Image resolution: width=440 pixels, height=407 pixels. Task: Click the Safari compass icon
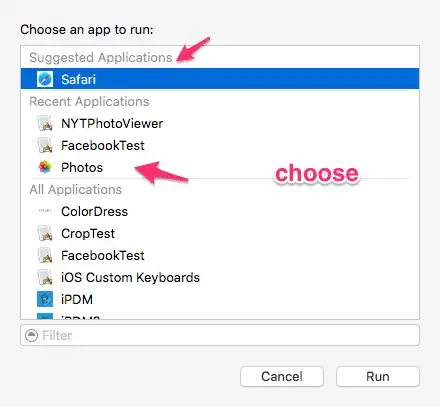(45, 79)
